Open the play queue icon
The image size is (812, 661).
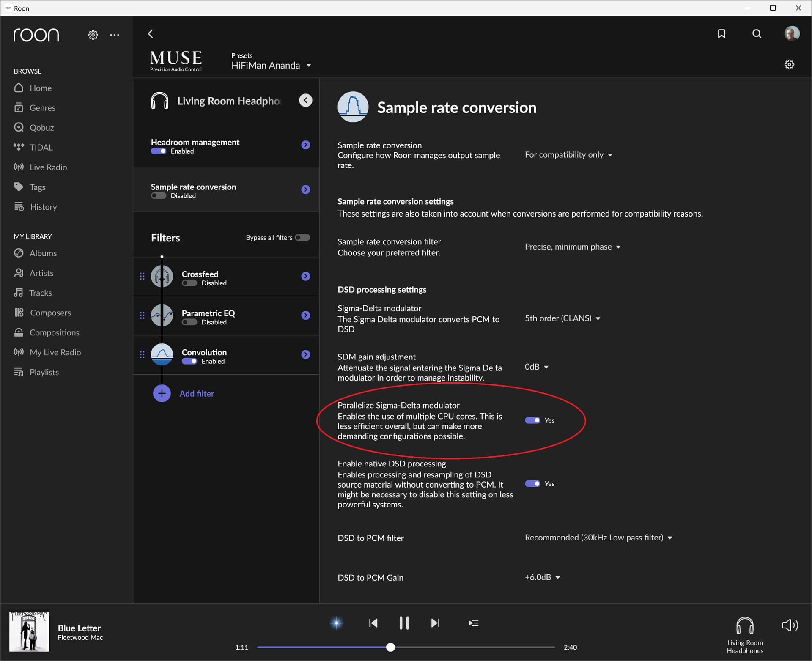tap(474, 623)
